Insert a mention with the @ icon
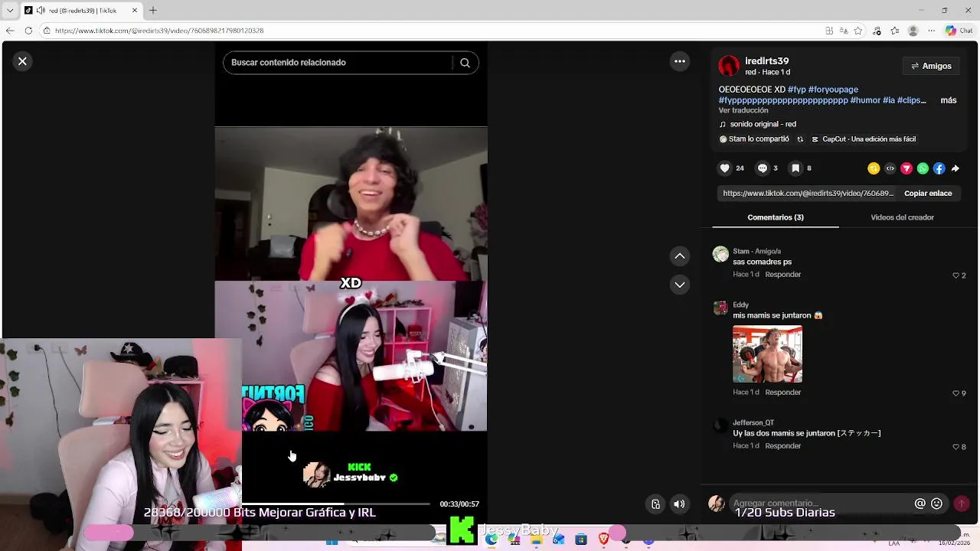 pyautogui.click(x=920, y=504)
